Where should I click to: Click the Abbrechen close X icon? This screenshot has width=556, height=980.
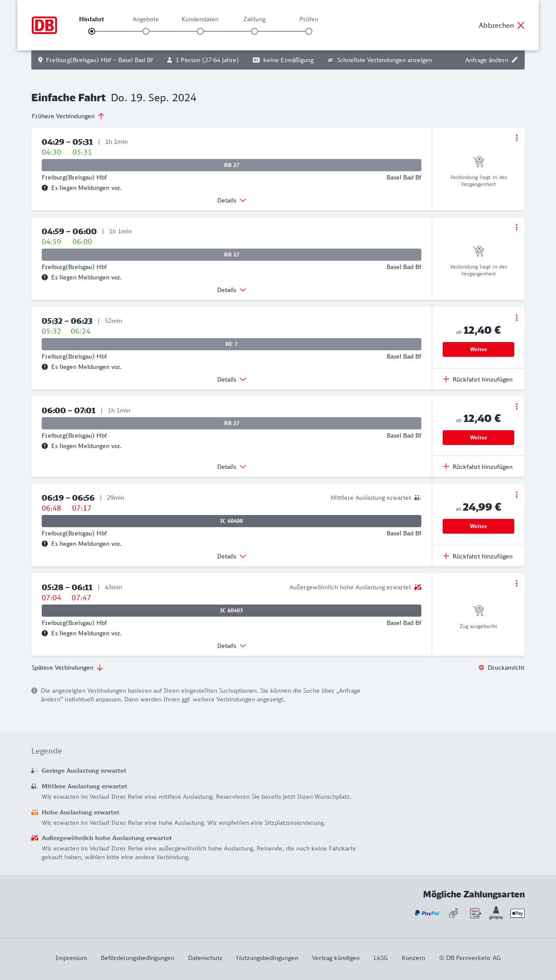pos(521,25)
